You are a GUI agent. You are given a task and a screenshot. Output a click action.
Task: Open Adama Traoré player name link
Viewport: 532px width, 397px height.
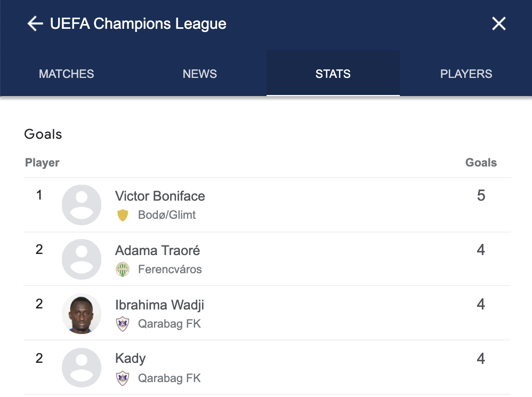pos(158,250)
